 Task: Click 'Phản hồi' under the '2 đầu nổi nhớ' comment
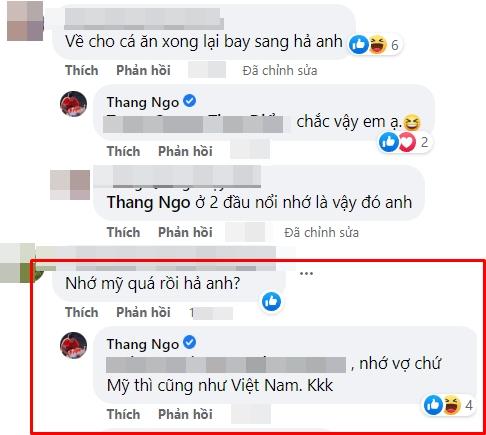pos(185,232)
